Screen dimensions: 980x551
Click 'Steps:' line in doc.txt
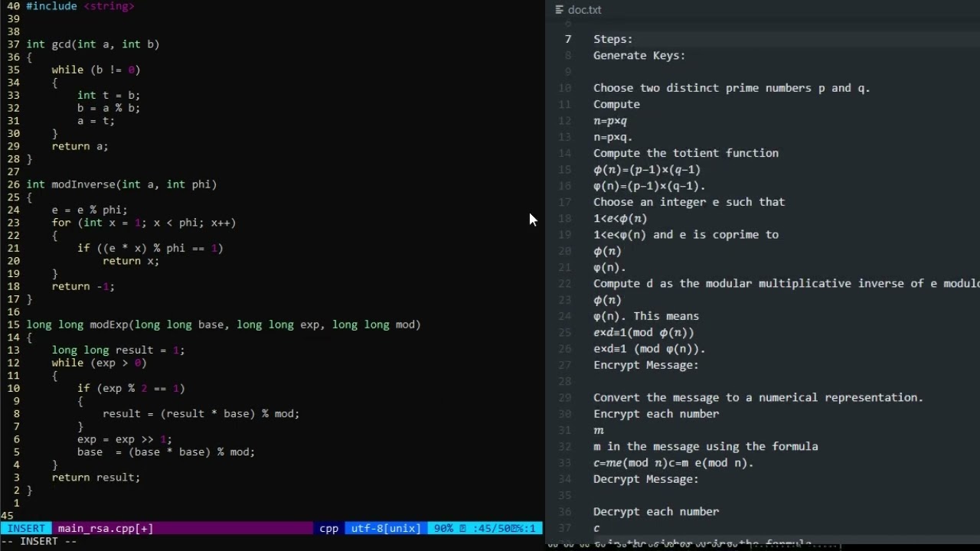coord(613,39)
